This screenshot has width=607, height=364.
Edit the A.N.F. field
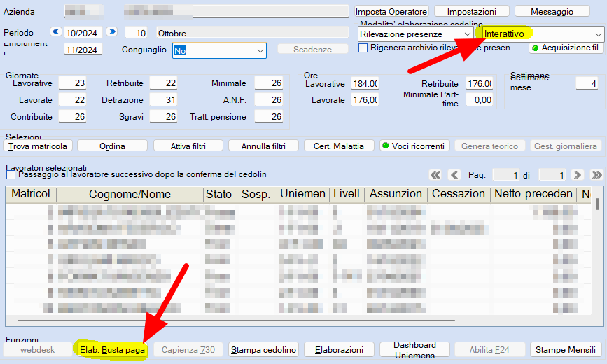[269, 99]
